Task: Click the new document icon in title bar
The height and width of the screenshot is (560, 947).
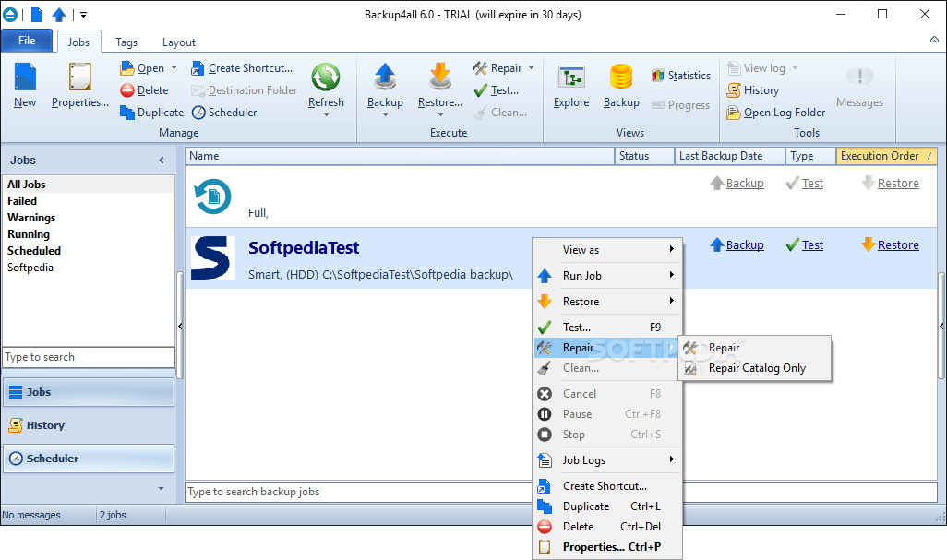Action: click(37, 15)
